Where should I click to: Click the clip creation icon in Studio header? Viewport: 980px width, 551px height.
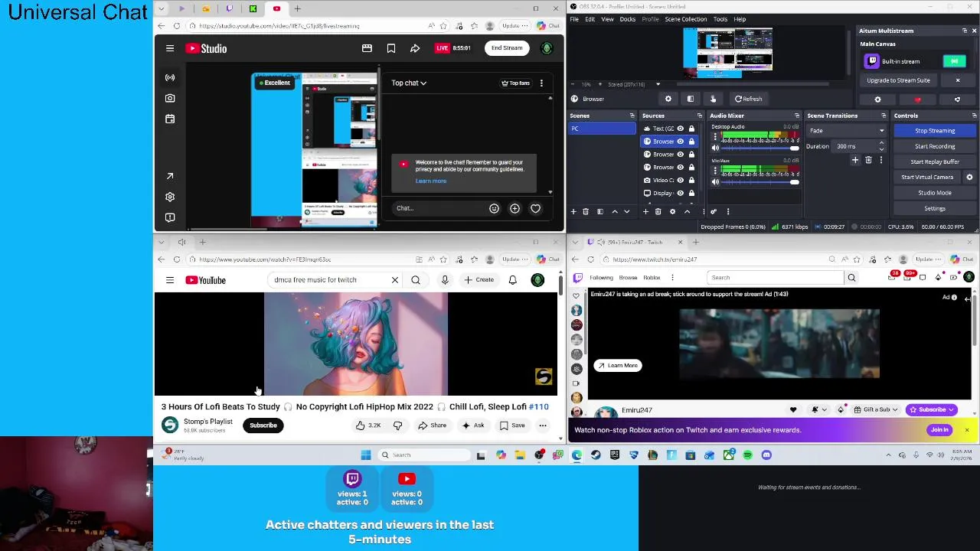pos(367,48)
